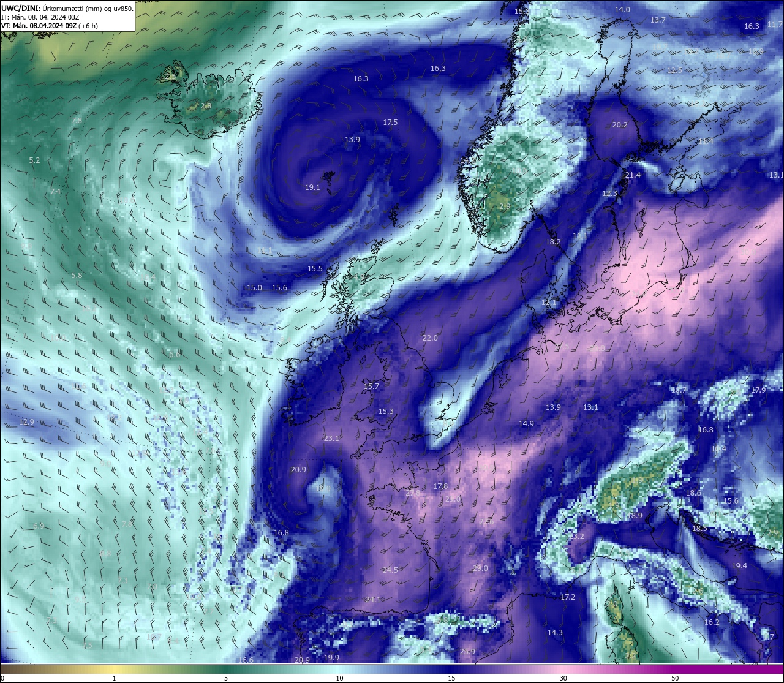The width and height of the screenshot is (784, 683).
Task: Click the 19.9 value on the map
Action: (331, 658)
